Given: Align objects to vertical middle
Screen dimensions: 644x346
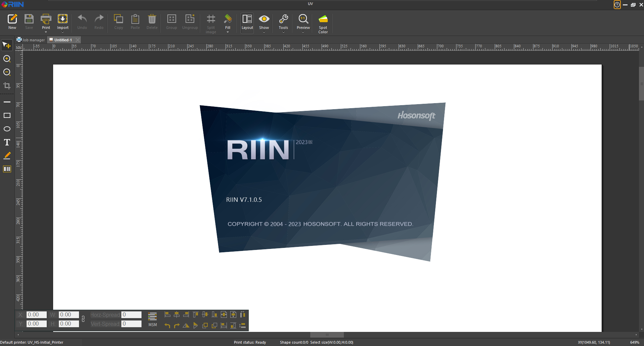Looking at the screenshot, I should coord(205,314).
